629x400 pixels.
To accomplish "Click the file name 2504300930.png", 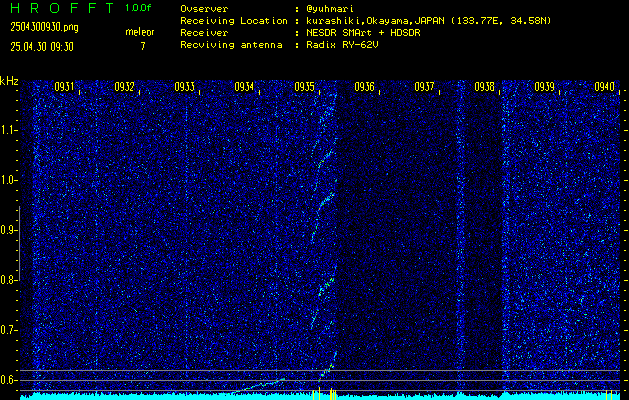I will (45, 27).
